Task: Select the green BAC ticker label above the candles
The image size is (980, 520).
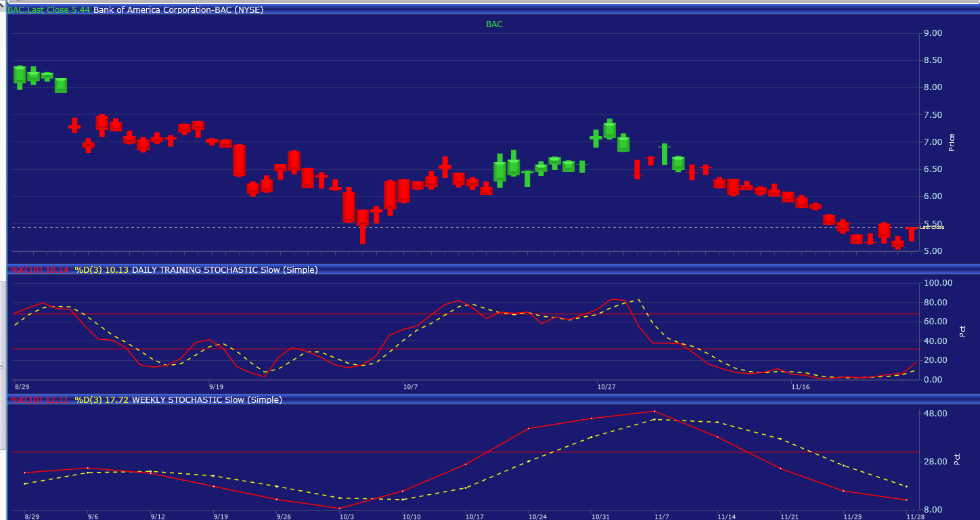Action: pyautogui.click(x=494, y=24)
